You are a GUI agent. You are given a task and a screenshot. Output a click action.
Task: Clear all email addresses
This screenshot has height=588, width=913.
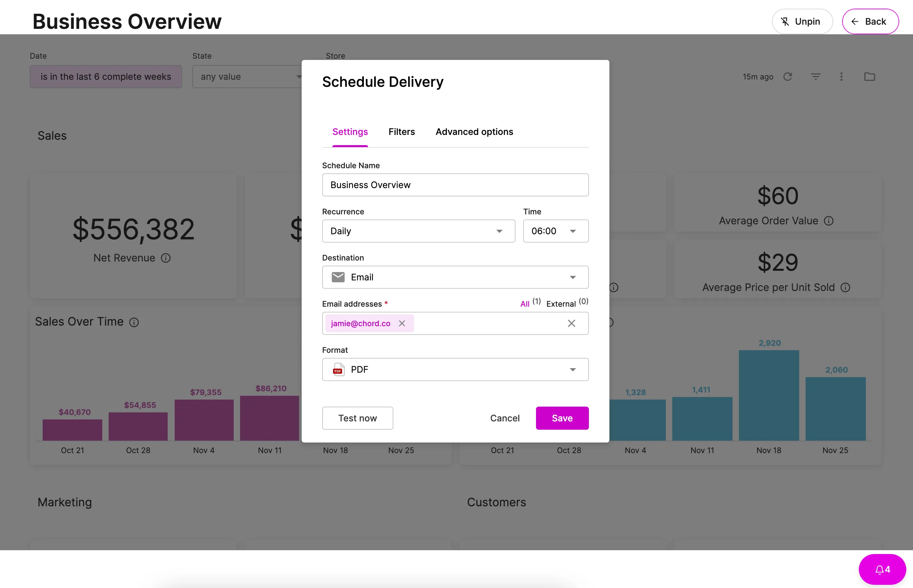572,323
